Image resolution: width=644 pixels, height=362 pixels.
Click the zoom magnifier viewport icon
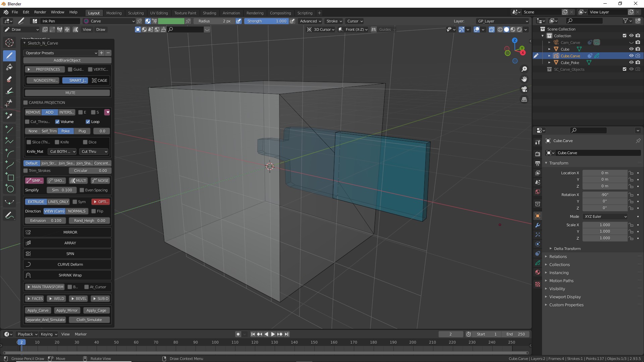[x=524, y=69]
